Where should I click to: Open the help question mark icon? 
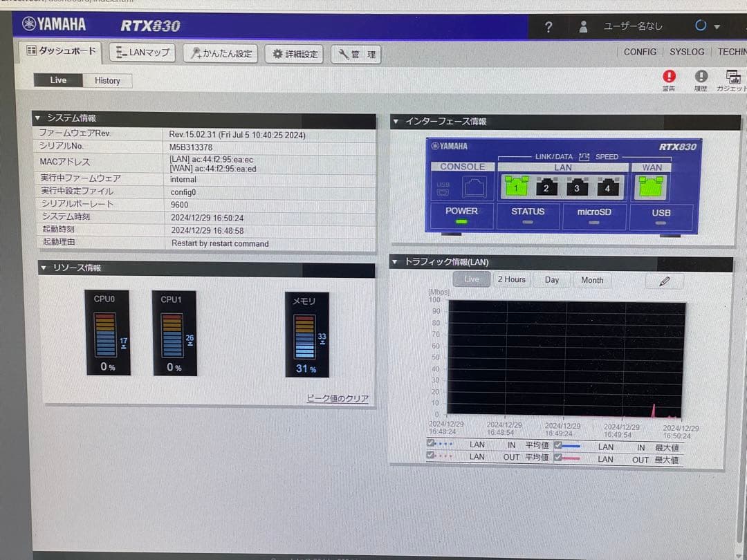pos(548,27)
